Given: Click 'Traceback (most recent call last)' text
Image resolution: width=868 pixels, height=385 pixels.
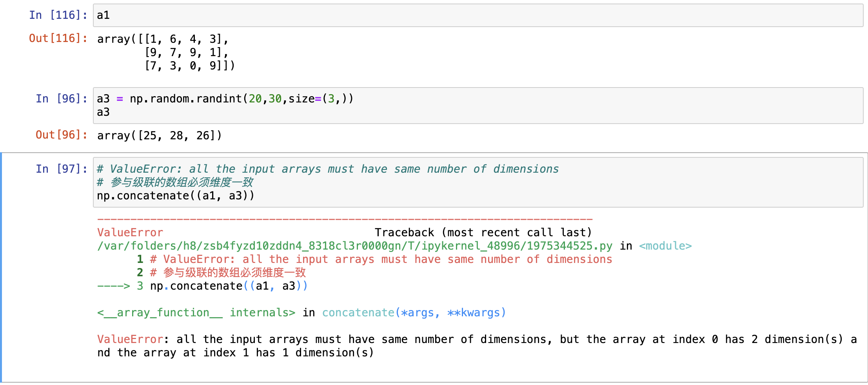Looking at the screenshot, I should point(483,232).
